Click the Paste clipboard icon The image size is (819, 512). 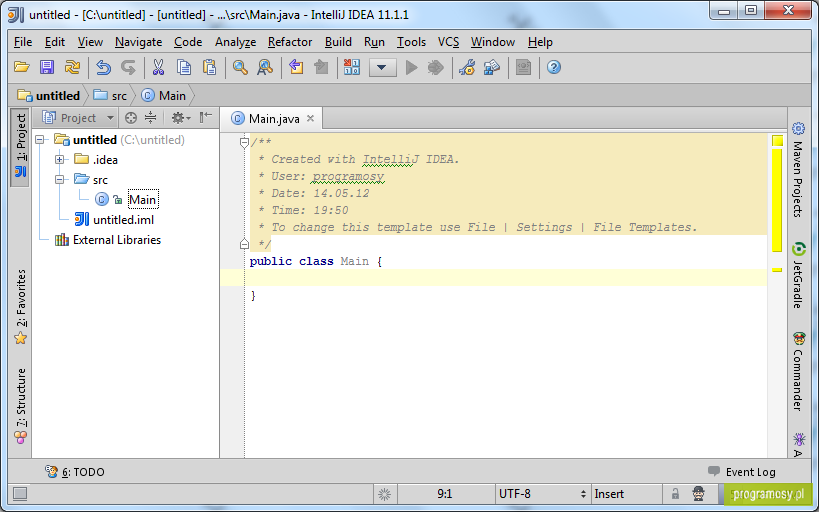(209, 67)
